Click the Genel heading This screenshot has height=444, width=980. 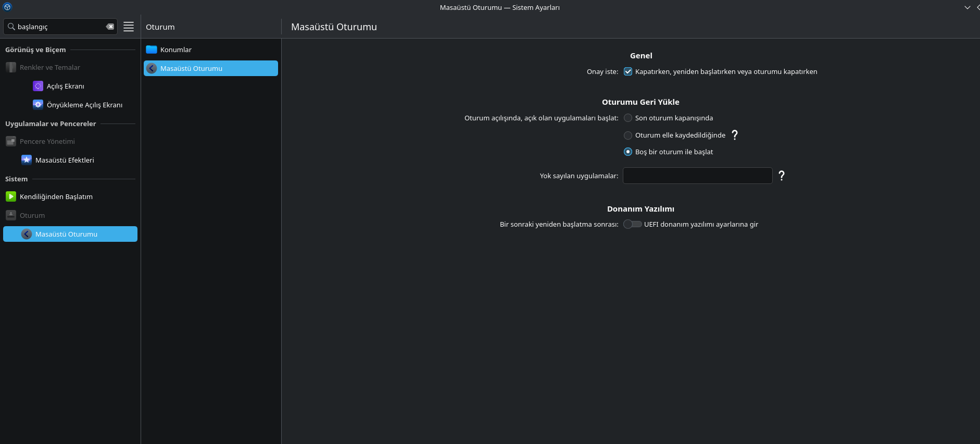(x=641, y=56)
